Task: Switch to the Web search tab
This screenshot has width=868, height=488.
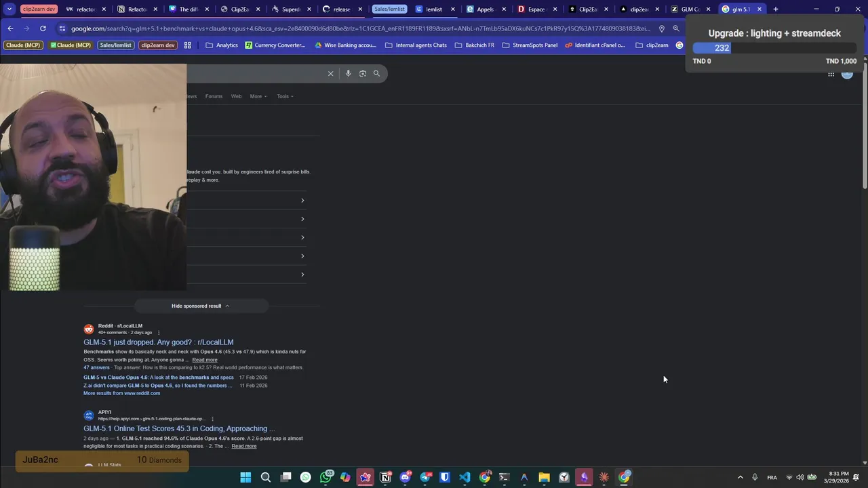Action: (236, 96)
